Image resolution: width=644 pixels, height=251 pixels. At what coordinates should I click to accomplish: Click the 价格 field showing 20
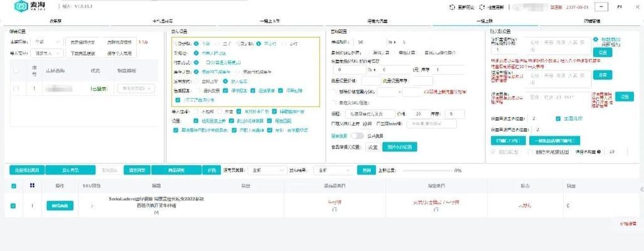[421, 114]
